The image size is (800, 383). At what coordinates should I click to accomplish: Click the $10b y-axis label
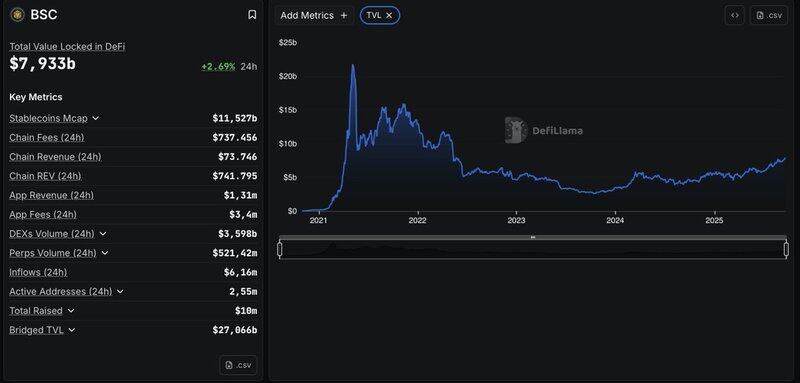[288, 144]
